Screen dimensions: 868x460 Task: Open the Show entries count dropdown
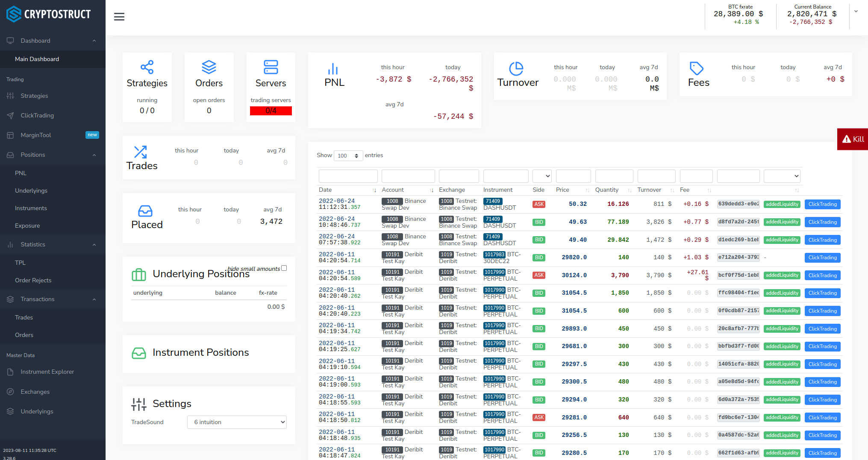coord(348,155)
